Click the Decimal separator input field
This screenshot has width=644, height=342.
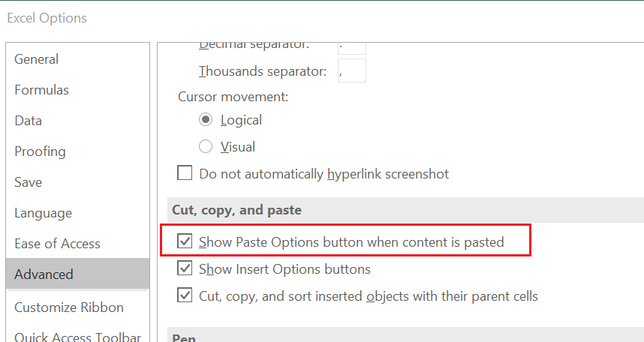pyautogui.click(x=352, y=48)
